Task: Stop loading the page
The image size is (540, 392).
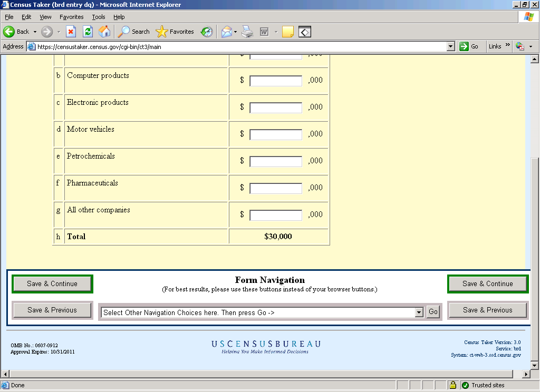Action: pos(71,32)
